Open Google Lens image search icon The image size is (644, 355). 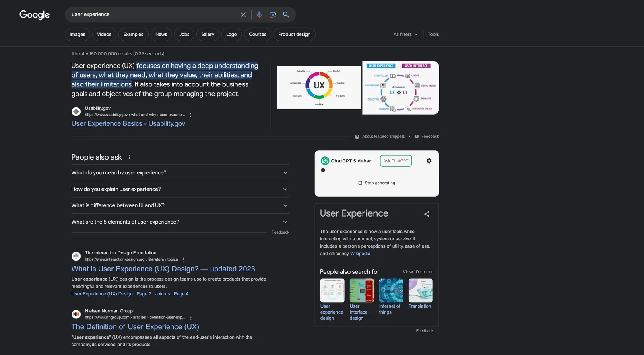coord(273,14)
